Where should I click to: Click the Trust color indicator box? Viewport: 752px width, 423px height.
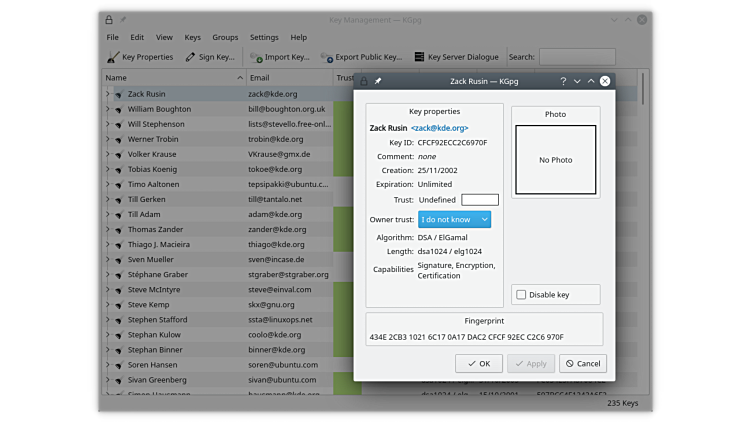tap(479, 200)
